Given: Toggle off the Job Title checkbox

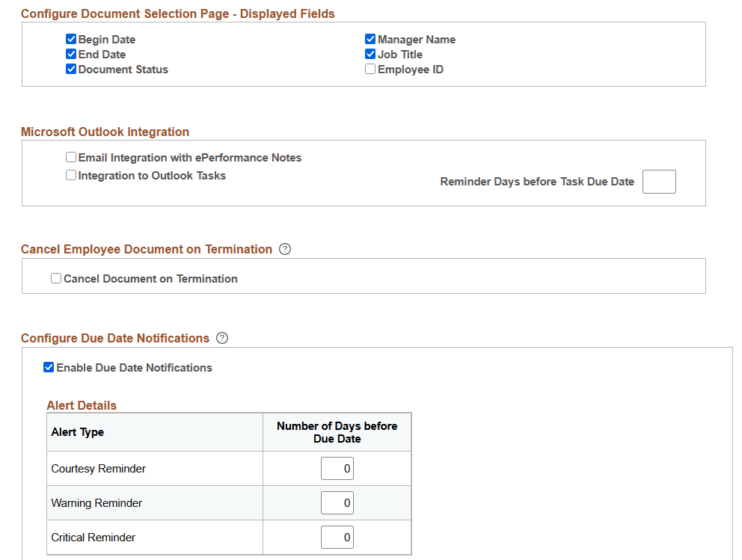Looking at the screenshot, I should [370, 54].
